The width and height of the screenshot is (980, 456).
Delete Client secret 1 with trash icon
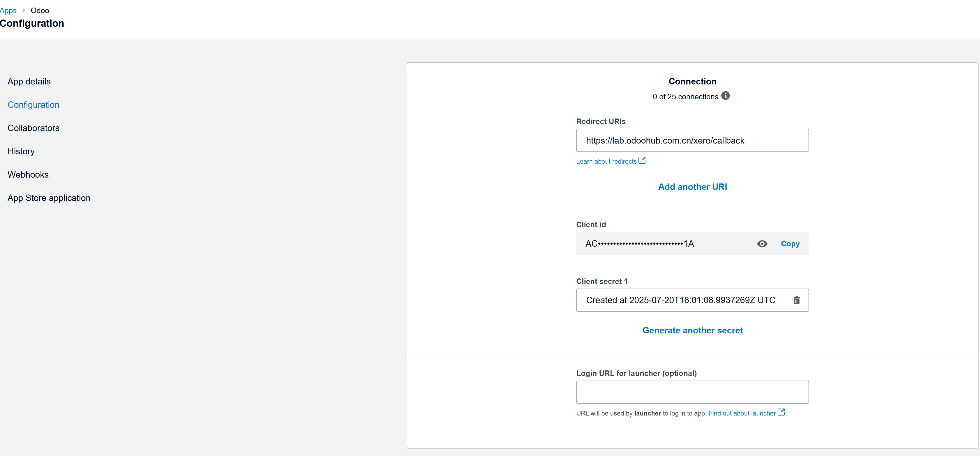(x=797, y=300)
